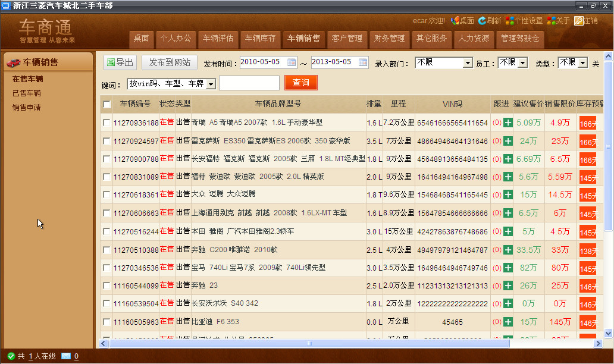Open end date calendar picker icon
Screen dimensions: 614x364
pos(363,62)
